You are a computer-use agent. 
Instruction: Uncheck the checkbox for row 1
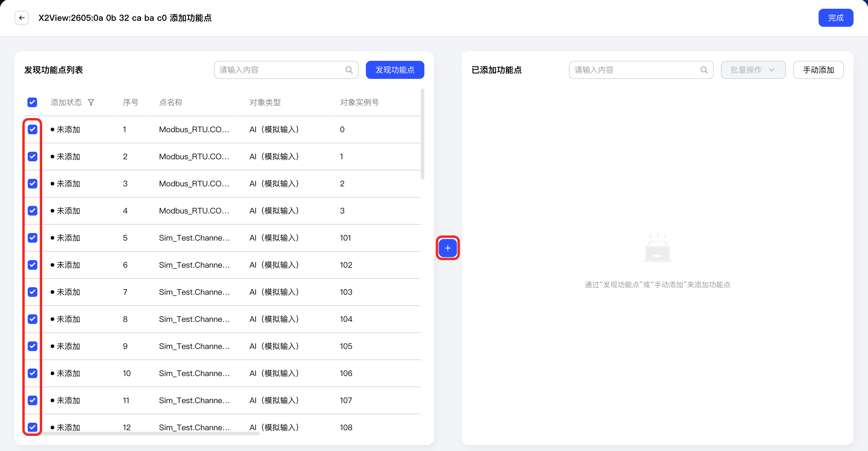pos(32,129)
